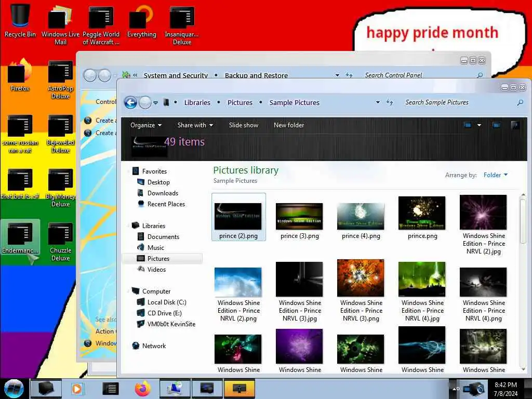
Task: Open recent pages dropdown beside Forward button
Action: (155, 102)
